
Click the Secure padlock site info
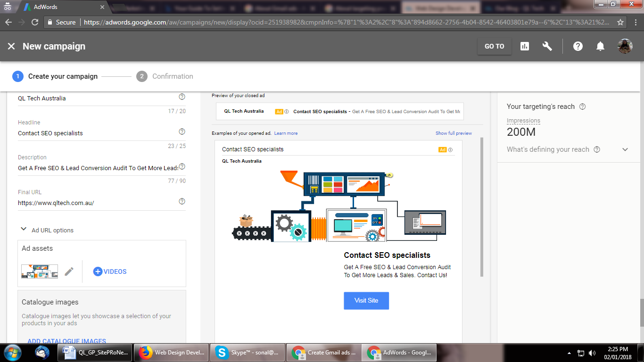pyautogui.click(x=61, y=22)
